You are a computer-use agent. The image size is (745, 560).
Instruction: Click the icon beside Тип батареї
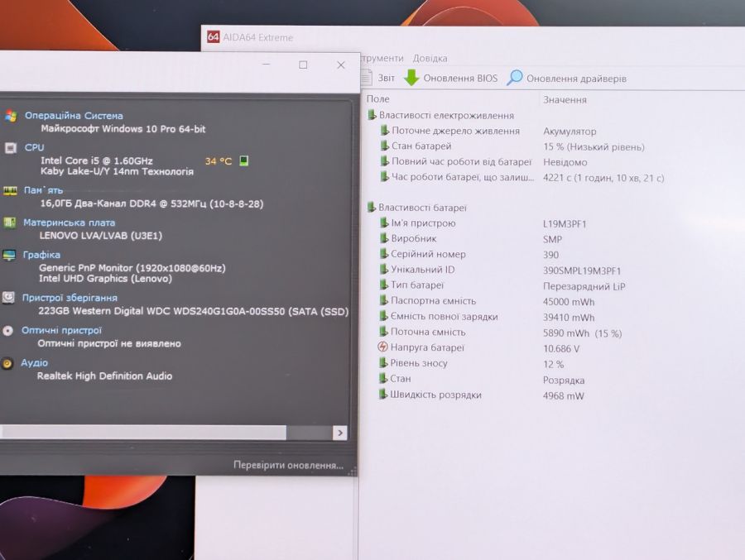pyautogui.click(x=384, y=285)
